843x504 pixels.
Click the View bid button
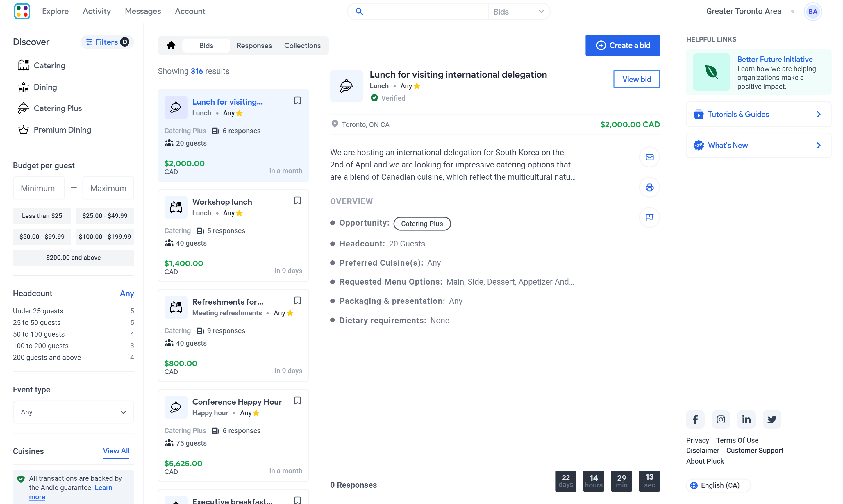637,78
